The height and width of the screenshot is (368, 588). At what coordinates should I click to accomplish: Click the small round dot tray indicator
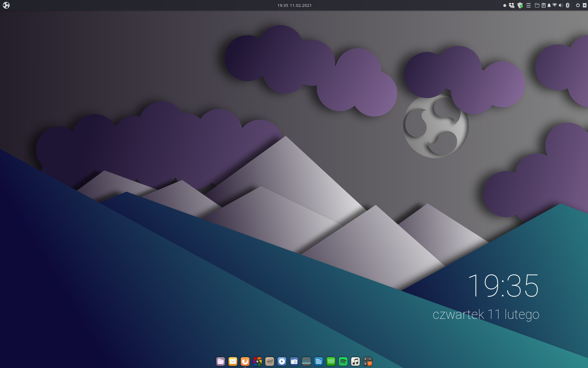click(x=505, y=6)
